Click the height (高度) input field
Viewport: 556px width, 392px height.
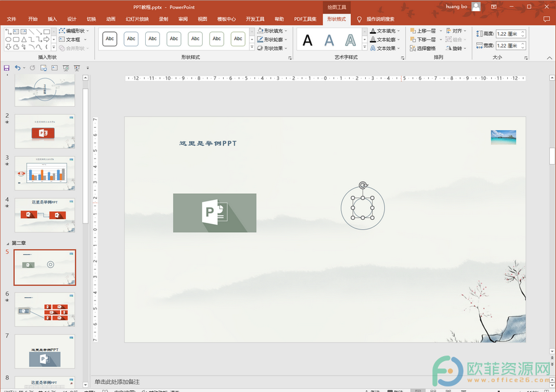508,34
